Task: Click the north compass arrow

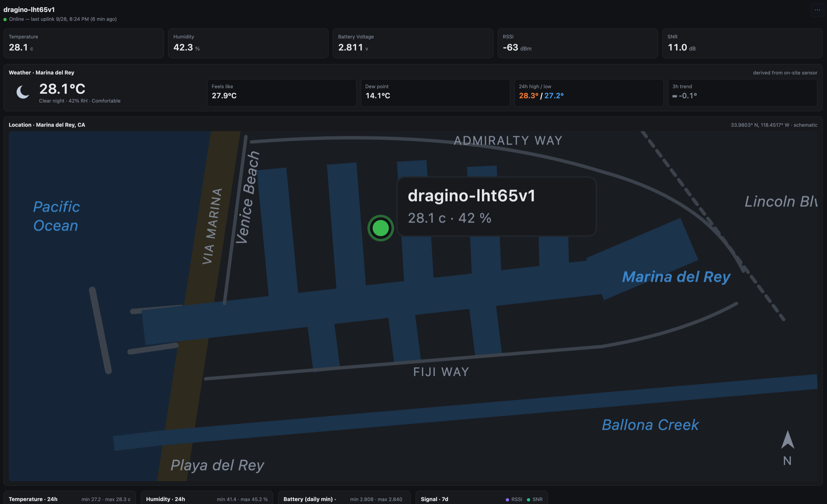Action: coord(787,440)
